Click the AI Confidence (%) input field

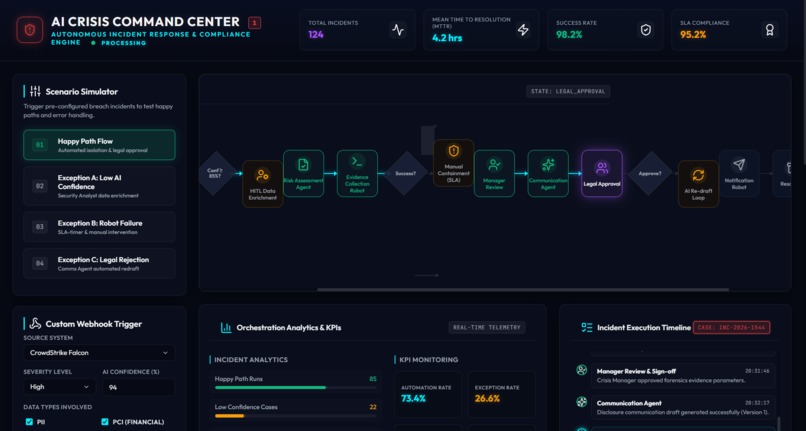point(138,387)
